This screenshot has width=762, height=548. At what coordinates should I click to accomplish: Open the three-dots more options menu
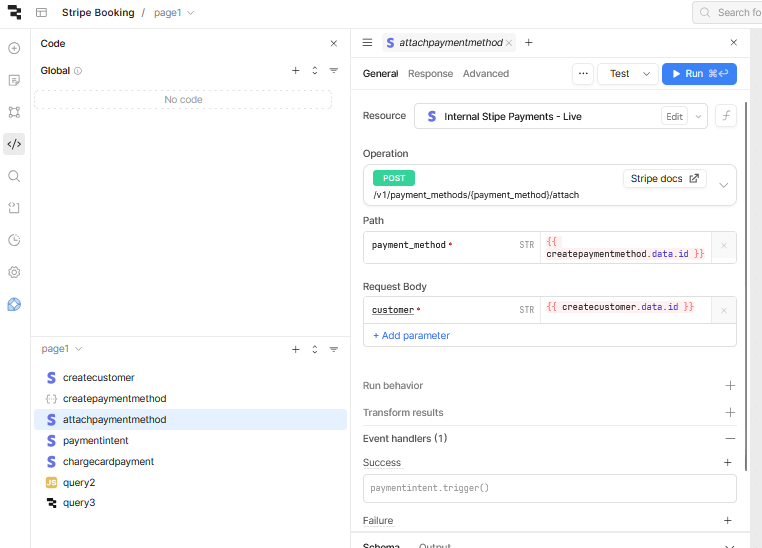tap(583, 74)
